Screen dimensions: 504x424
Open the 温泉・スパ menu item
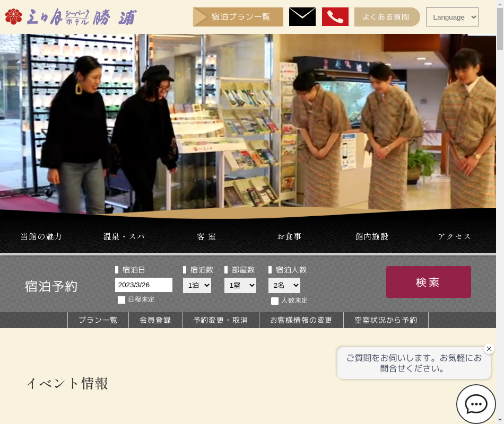[x=124, y=236]
